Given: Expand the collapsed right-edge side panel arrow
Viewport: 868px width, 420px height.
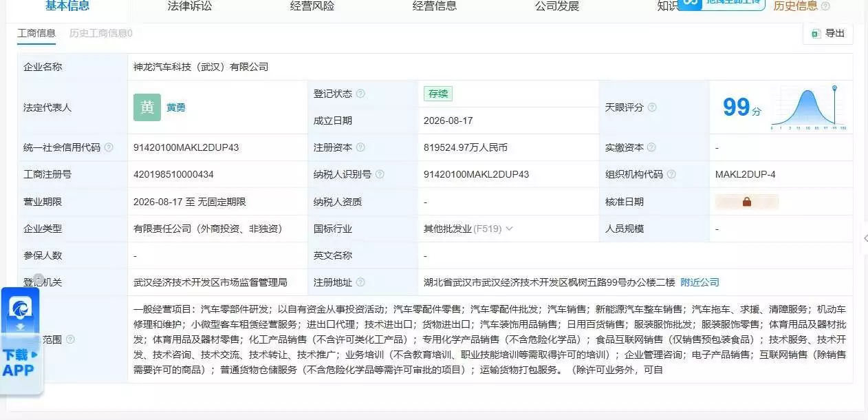Looking at the screenshot, I should click(x=865, y=238).
